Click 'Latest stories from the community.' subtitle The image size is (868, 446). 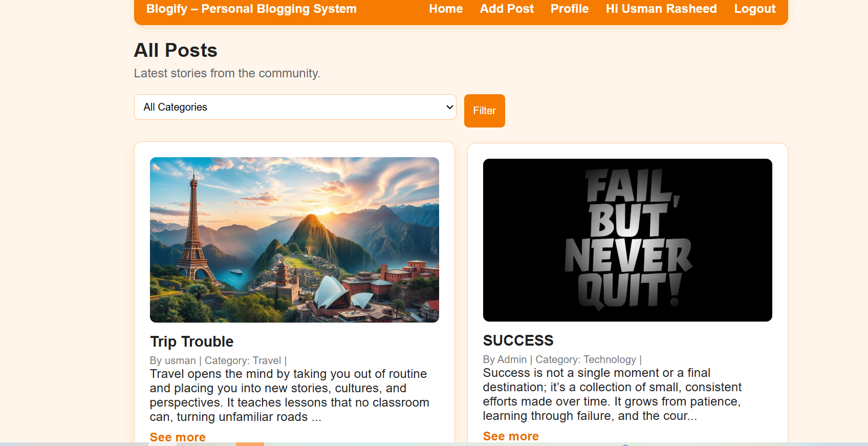point(227,73)
